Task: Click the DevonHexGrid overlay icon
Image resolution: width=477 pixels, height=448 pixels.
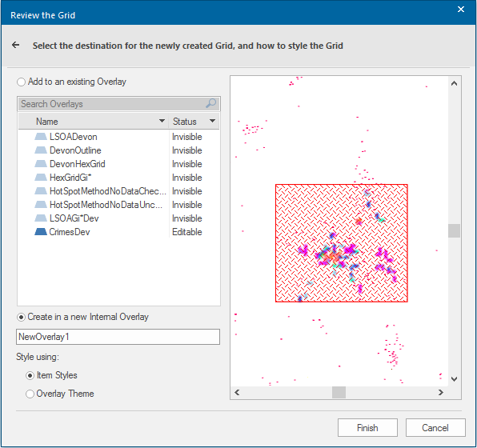Action: [41, 164]
